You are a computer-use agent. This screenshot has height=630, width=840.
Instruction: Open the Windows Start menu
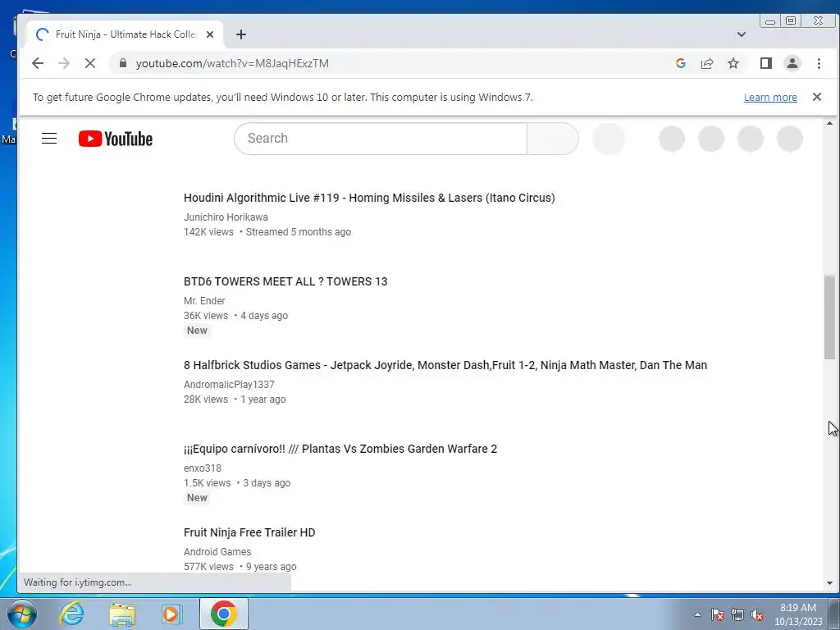pyautogui.click(x=21, y=614)
